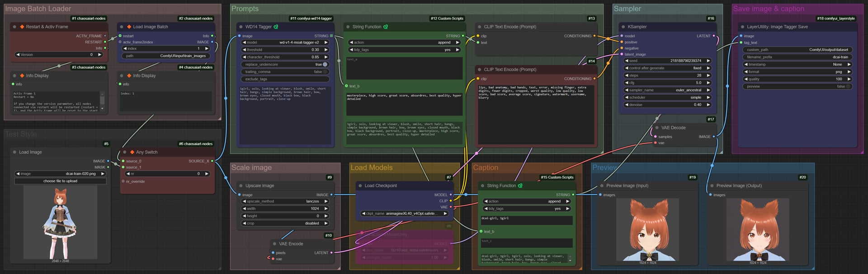The image size is (868, 274).
Task: Collapse the Load Checkpoint node dot
Action: point(360,186)
